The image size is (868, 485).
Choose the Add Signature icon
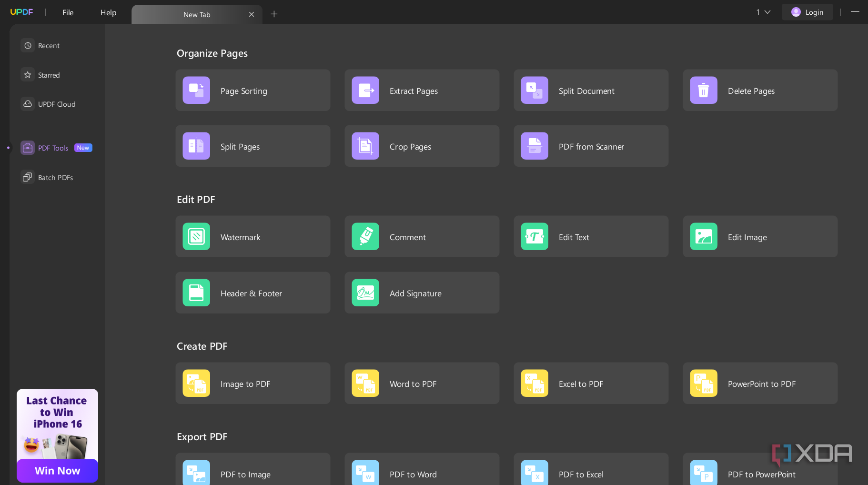[365, 293]
